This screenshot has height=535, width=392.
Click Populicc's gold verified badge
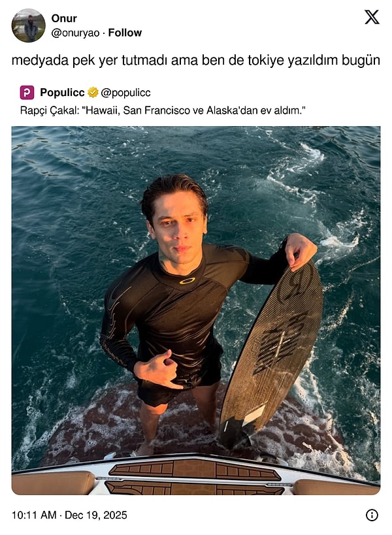[x=93, y=93]
